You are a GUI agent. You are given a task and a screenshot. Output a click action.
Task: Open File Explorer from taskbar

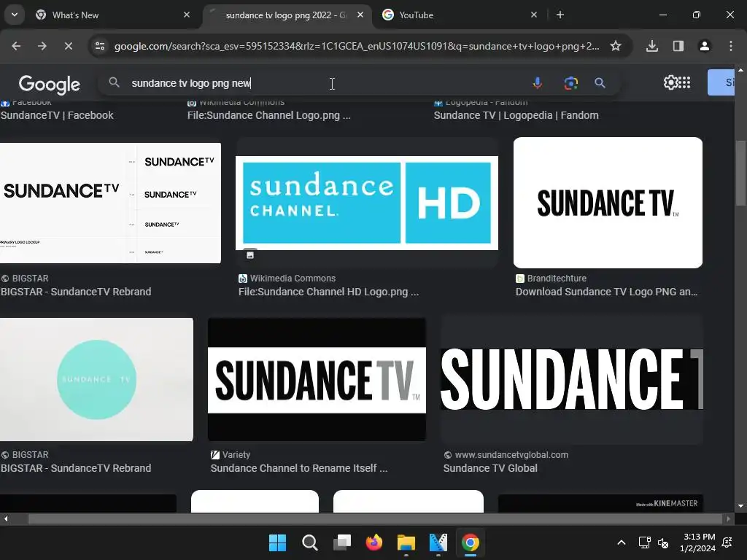click(406, 542)
